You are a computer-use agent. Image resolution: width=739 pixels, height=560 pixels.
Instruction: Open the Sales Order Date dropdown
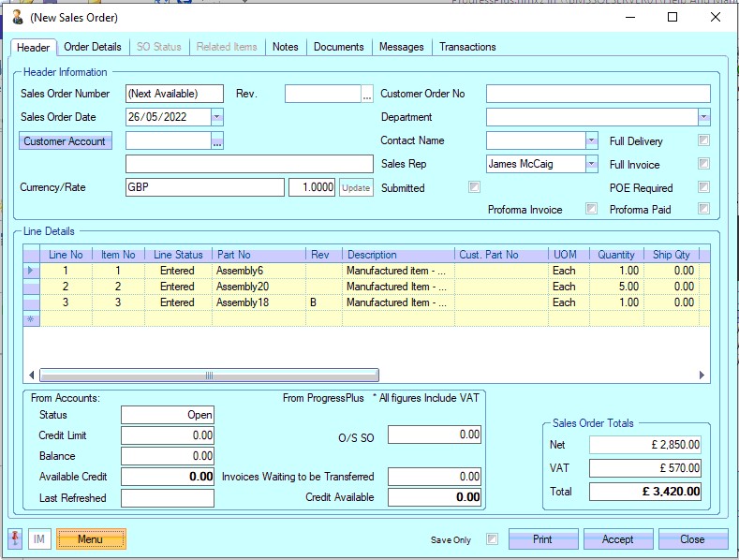[x=217, y=117]
